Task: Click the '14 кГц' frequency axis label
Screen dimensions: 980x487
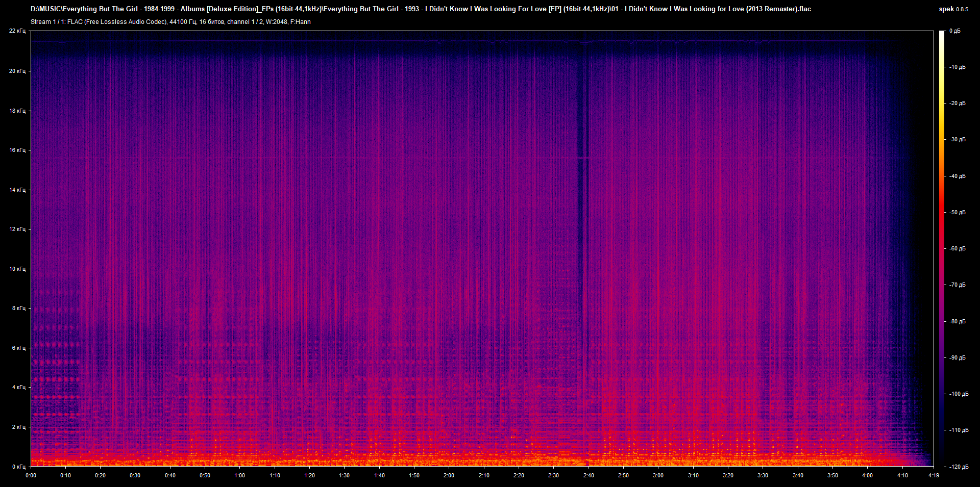Action: (x=17, y=190)
